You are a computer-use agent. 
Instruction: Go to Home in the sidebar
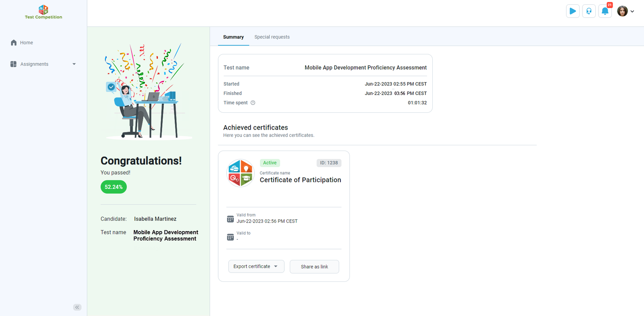(27, 43)
